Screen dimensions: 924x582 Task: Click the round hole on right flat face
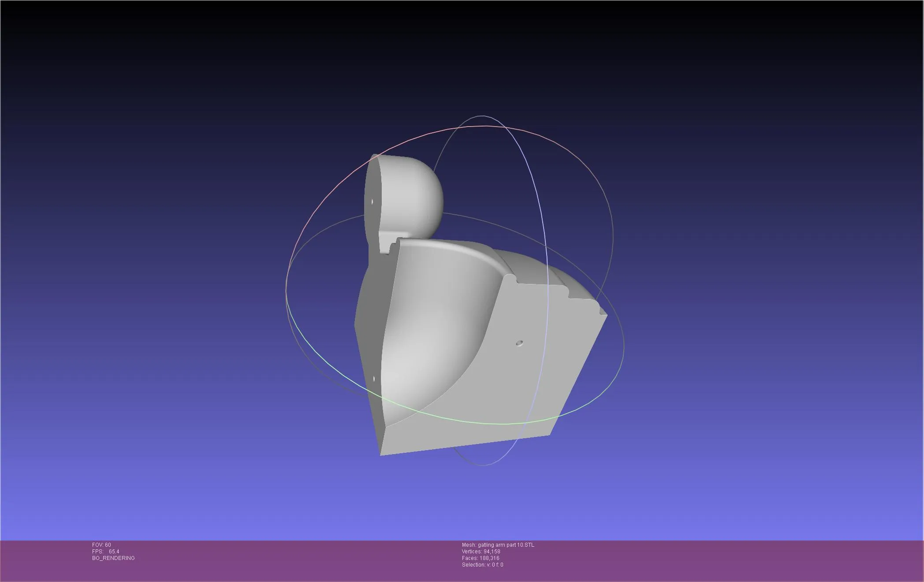click(x=519, y=343)
